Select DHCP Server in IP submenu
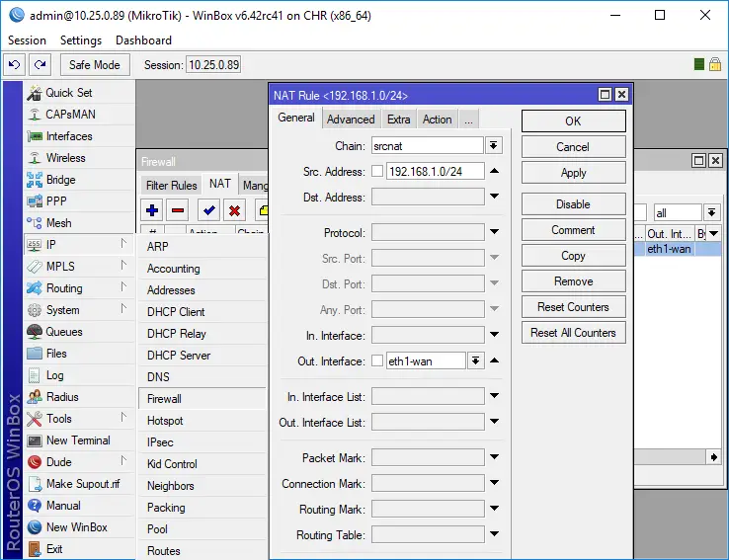The image size is (729, 560). (202, 356)
